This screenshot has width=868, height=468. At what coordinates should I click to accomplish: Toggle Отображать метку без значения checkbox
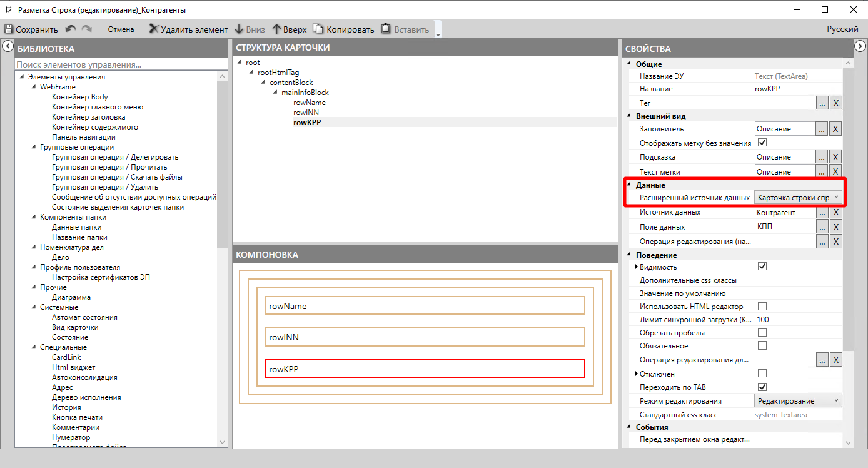[762, 143]
